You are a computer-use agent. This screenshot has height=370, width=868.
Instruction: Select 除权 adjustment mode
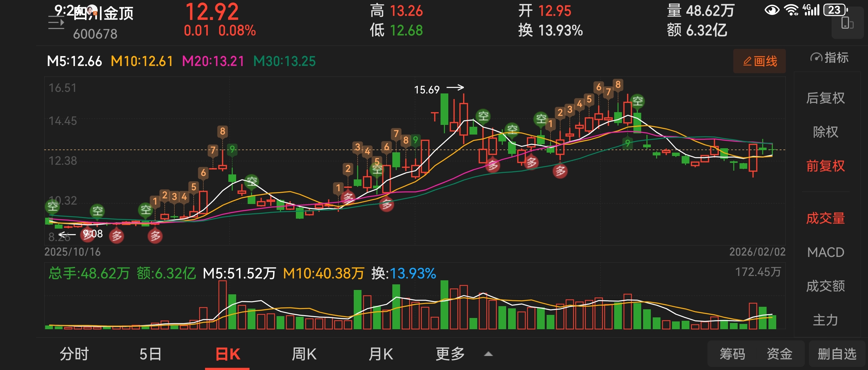point(825,132)
